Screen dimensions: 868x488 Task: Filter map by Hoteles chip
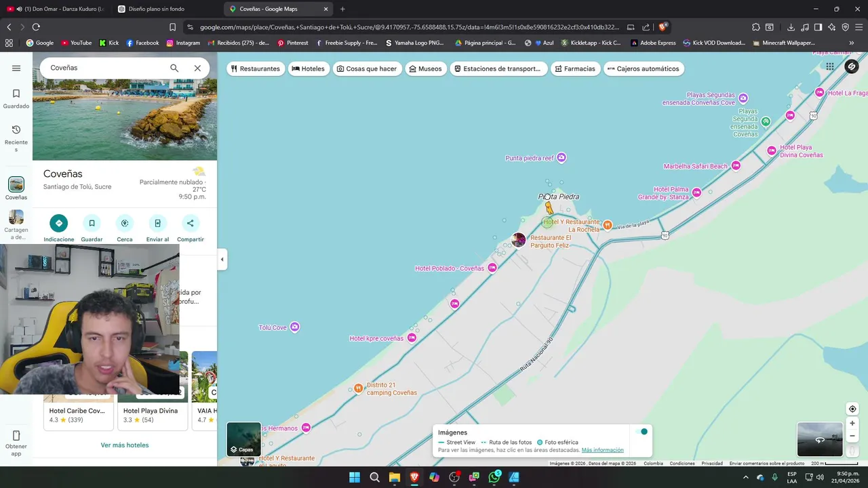pos(308,68)
